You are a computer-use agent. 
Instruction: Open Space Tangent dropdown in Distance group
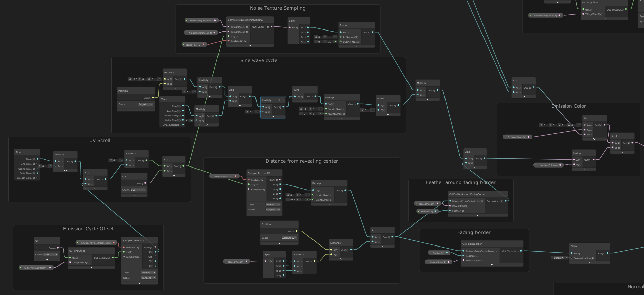[x=273, y=210]
